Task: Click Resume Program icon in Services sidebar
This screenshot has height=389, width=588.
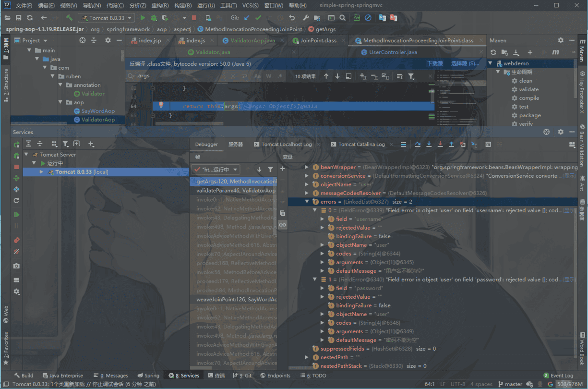Action: tap(17, 215)
